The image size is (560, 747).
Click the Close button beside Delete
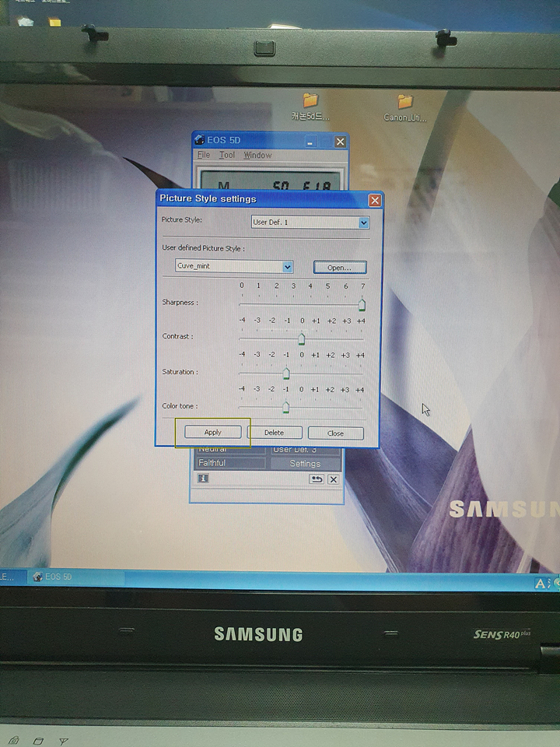(336, 433)
